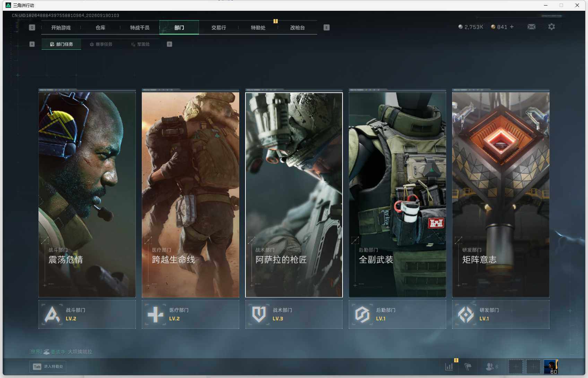Click the first empty squad slot plus
Image resolution: width=588 pixels, height=378 pixels.
[x=516, y=367]
